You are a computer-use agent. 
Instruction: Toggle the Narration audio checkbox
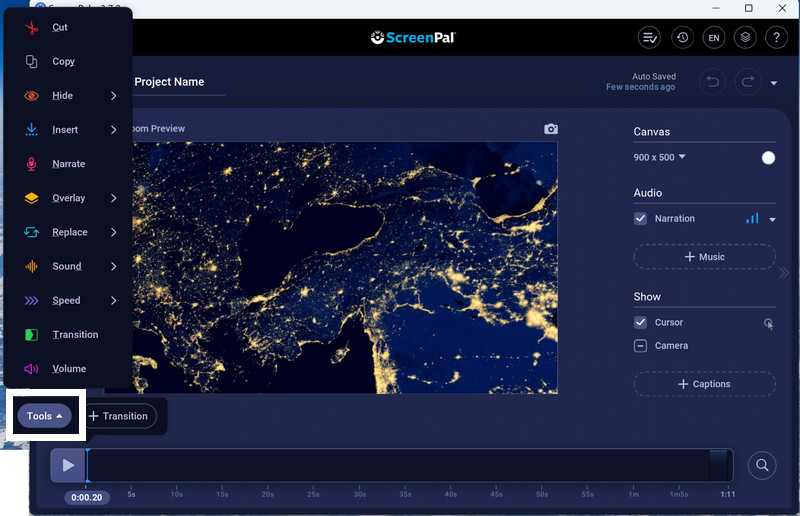click(x=641, y=218)
